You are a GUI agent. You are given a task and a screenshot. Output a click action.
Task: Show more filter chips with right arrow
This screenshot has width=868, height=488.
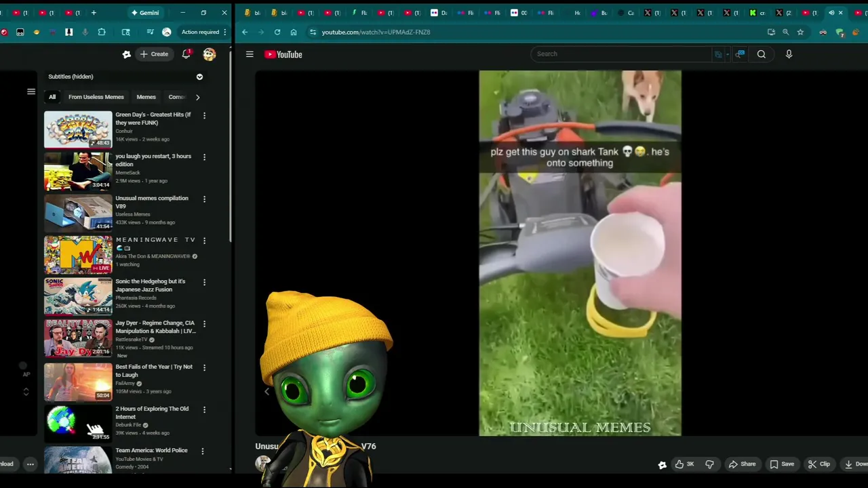coord(197,97)
